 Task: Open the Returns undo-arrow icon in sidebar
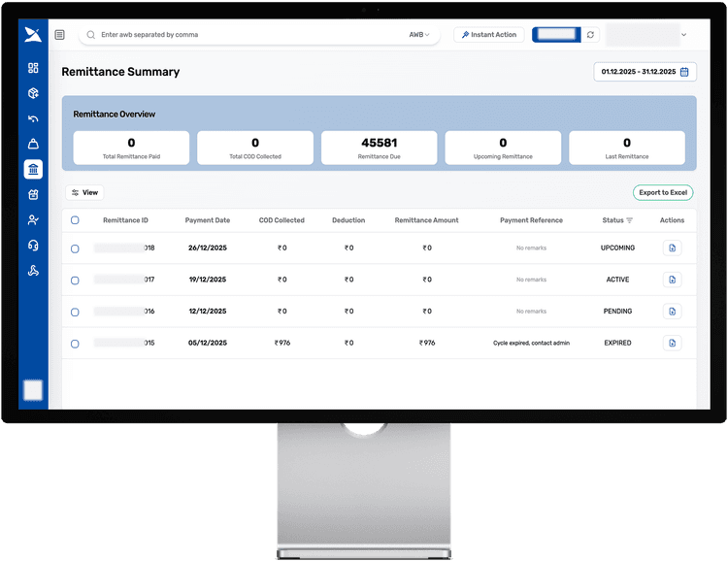click(33, 118)
